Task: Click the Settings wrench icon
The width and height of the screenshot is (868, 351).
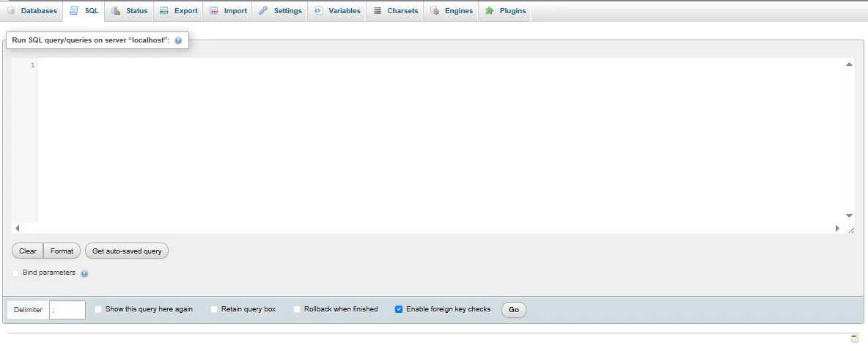Action: (x=263, y=11)
